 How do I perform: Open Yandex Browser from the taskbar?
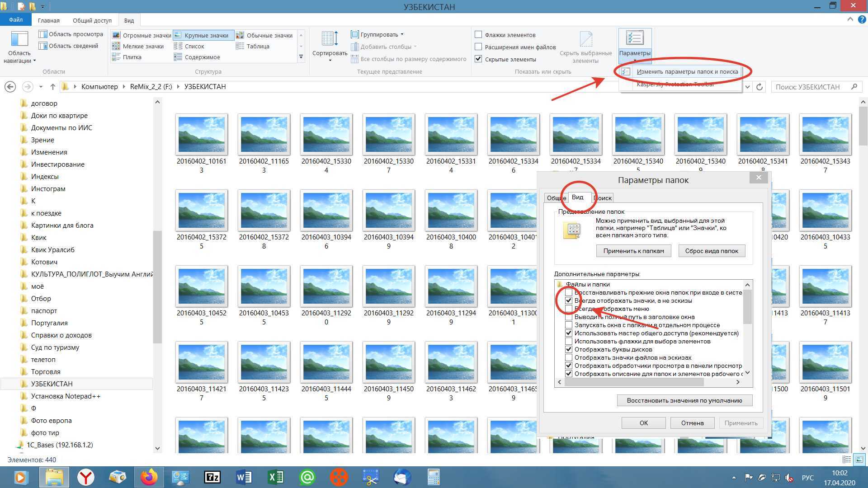(85, 477)
